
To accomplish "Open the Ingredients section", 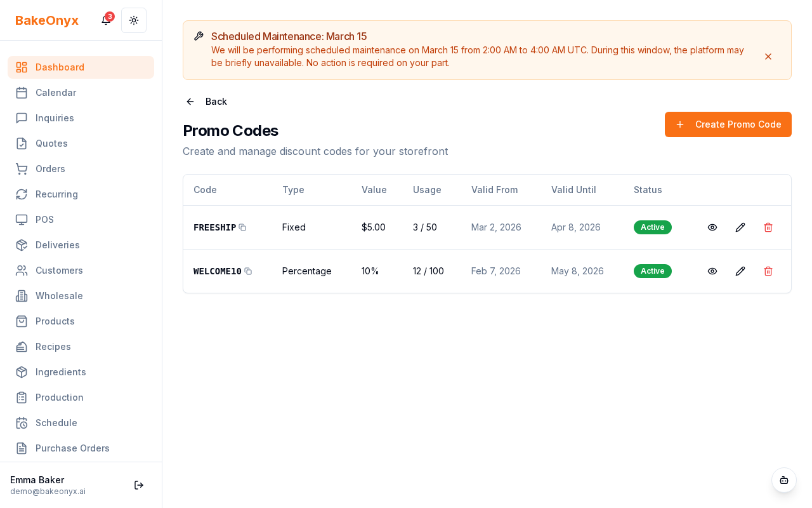I will pyautogui.click(x=60, y=372).
